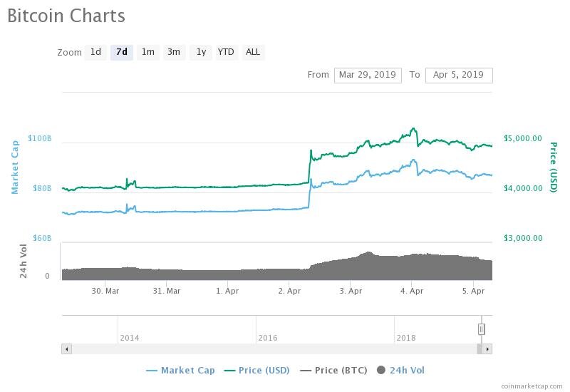The width and height of the screenshot is (570, 392).
Task: Click the $5,000.00 price axis label
Action: tap(523, 138)
